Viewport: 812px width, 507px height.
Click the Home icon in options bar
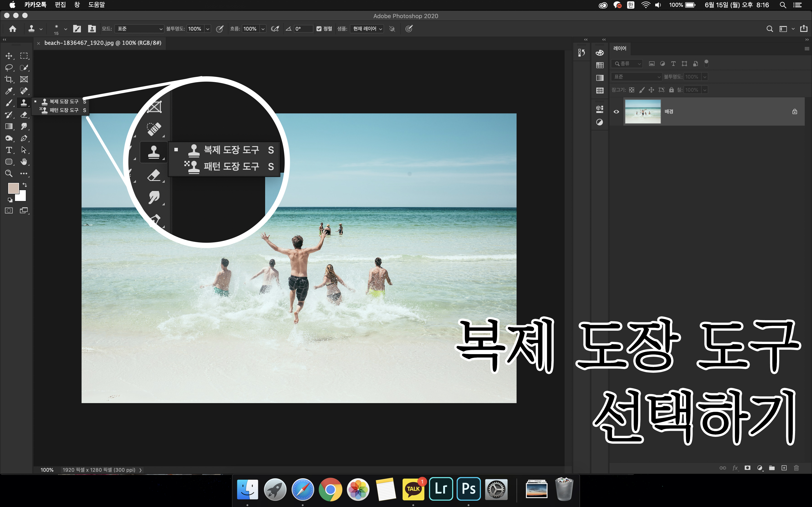pos(13,29)
